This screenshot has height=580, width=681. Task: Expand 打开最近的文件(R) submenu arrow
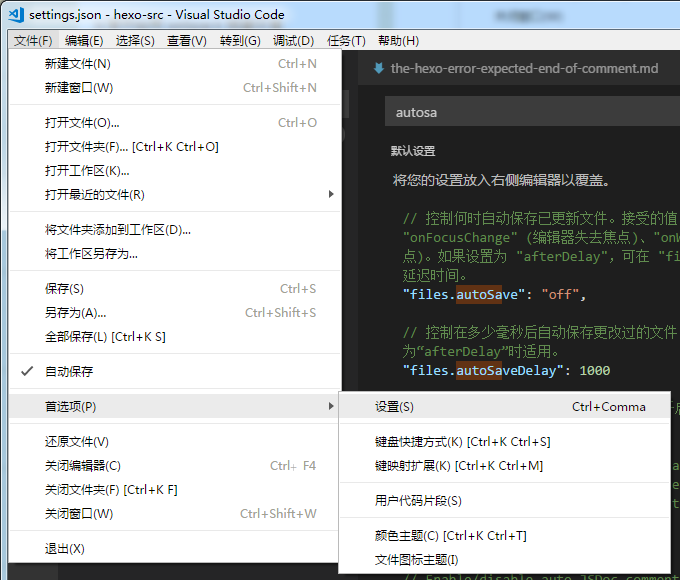click(x=331, y=194)
